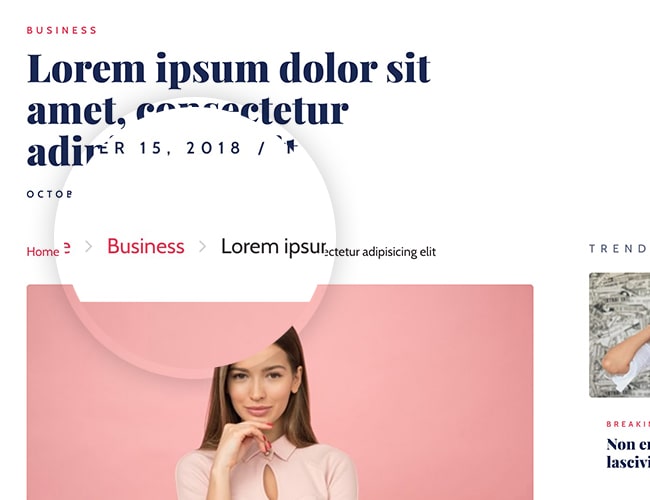Click the red BUSINESS category label above headline

pyautogui.click(x=62, y=30)
